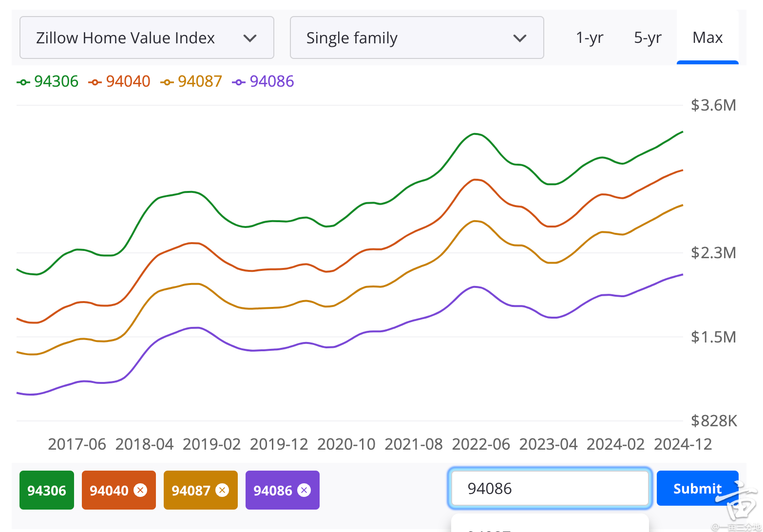Switch to the 5-yr time range tab
This screenshot has height=532, width=763.
[x=648, y=38]
